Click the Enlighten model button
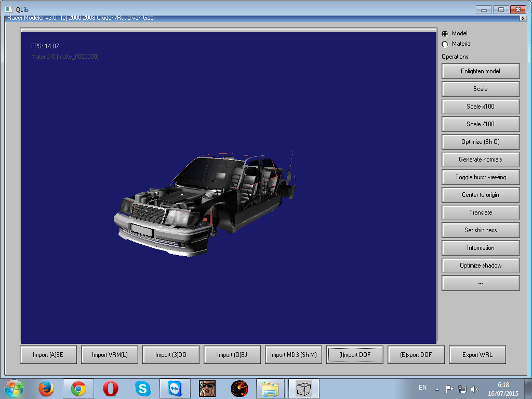The height and width of the screenshot is (399, 532). [481, 71]
